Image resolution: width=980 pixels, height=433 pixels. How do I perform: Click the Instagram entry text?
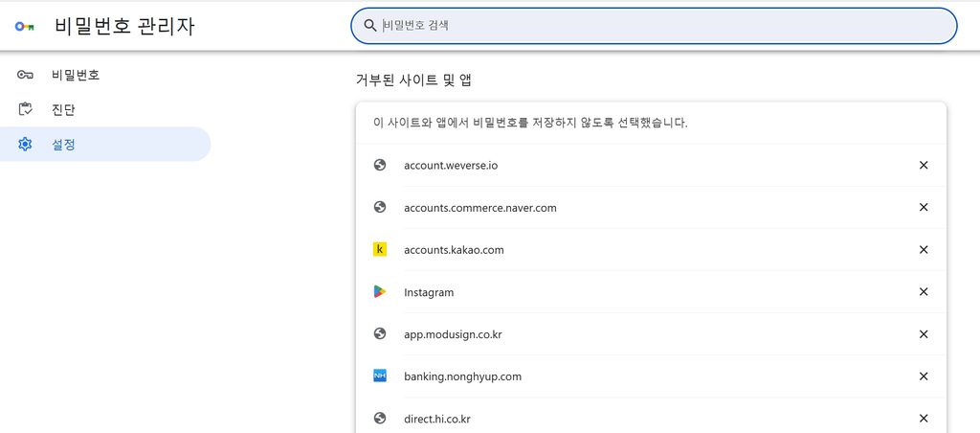click(429, 292)
